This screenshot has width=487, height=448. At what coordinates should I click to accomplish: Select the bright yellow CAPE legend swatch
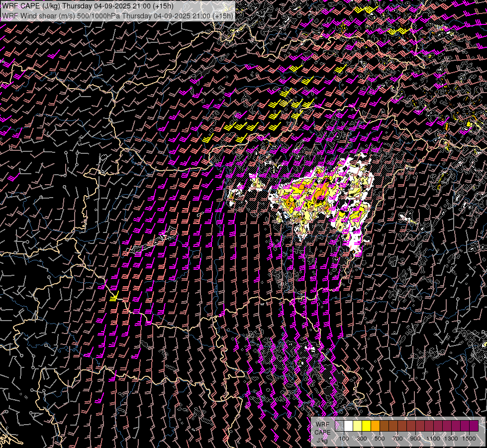367,426
